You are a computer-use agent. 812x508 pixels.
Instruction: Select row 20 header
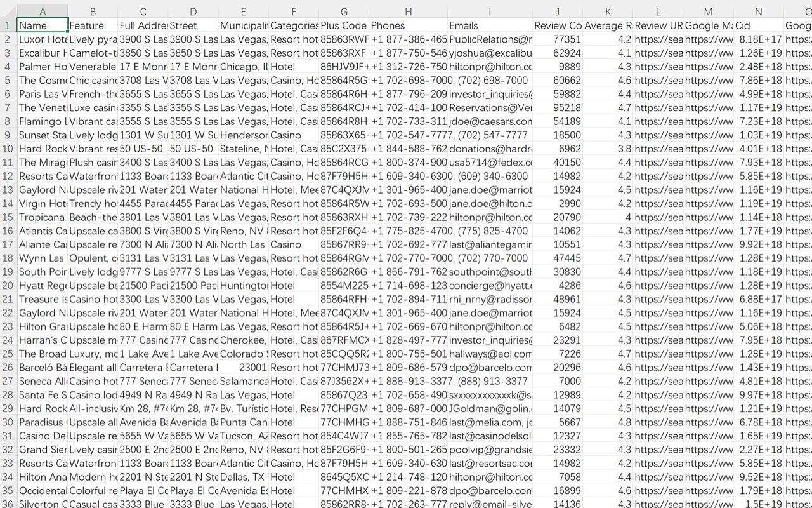[x=8, y=286]
